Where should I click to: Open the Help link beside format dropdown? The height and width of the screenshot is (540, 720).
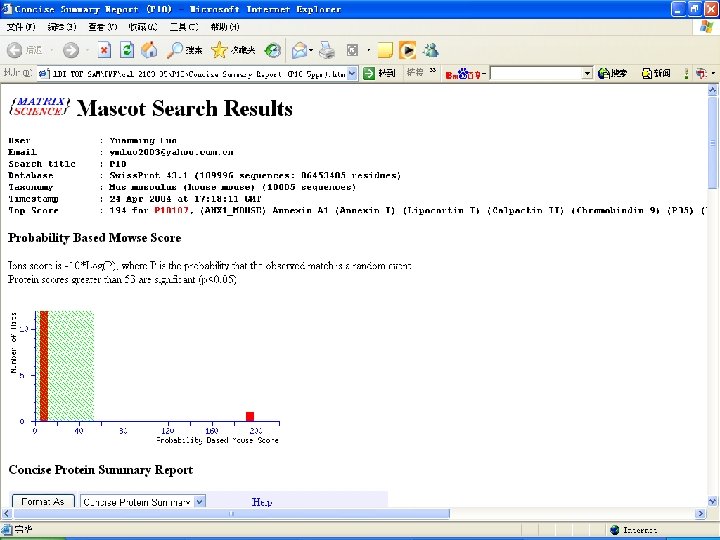[262, 502]
